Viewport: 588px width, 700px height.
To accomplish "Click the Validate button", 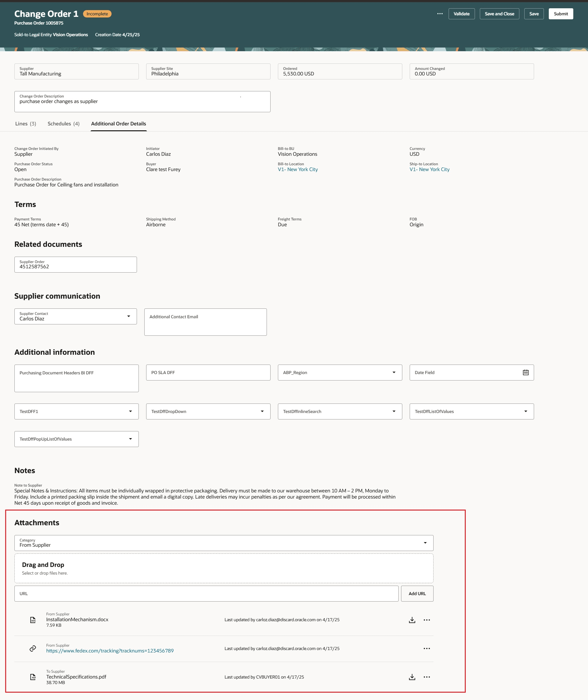I will (x=461, y=14).
